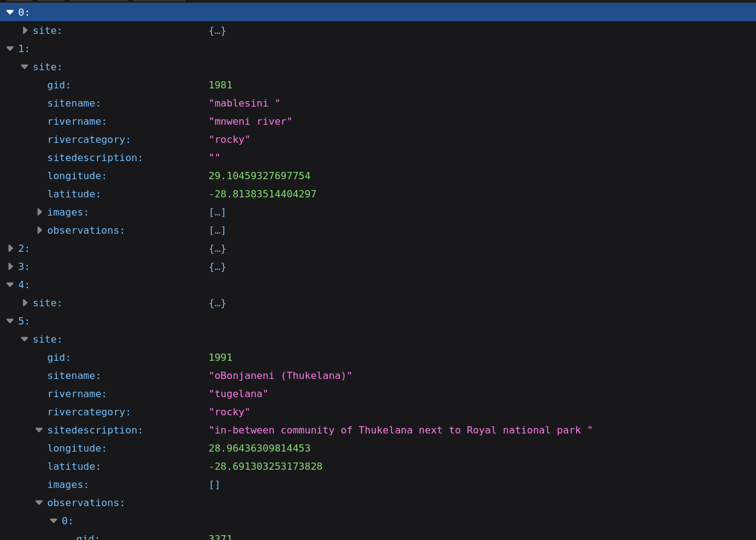
Task: Select the rivername value "tugelana"
Action: pos(238,394)
